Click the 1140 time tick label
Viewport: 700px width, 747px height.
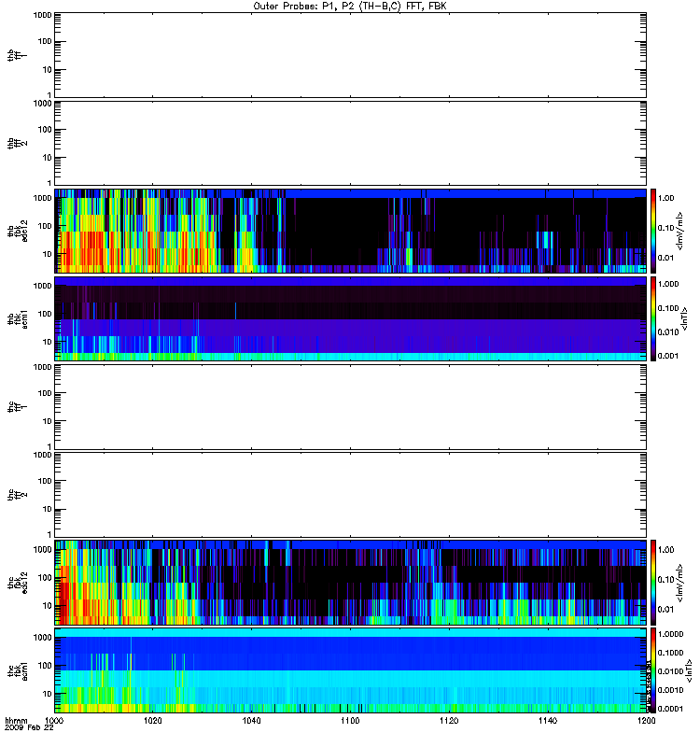tap(548, 721)
